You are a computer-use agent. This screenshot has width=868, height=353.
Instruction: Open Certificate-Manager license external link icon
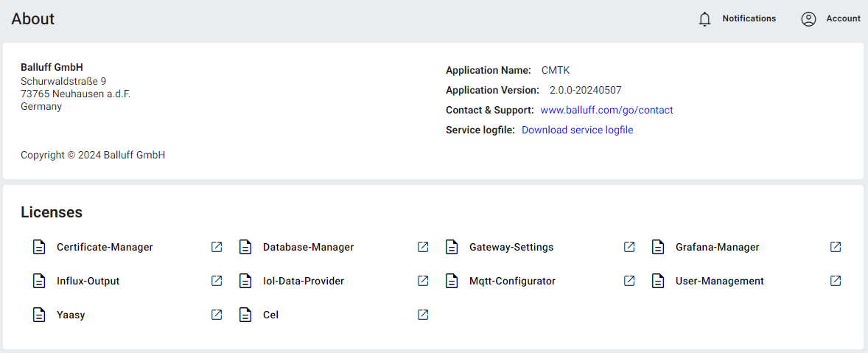coord(217,247)
